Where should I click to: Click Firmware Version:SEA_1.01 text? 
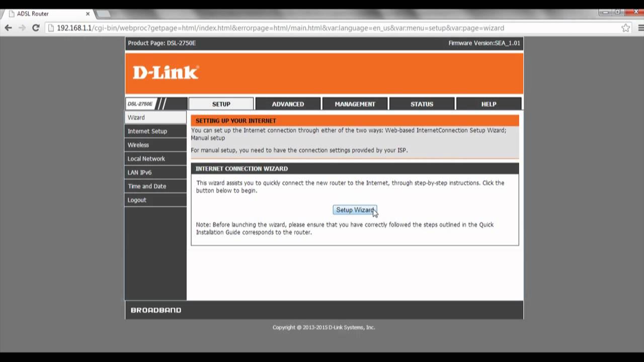coord(484,43)
